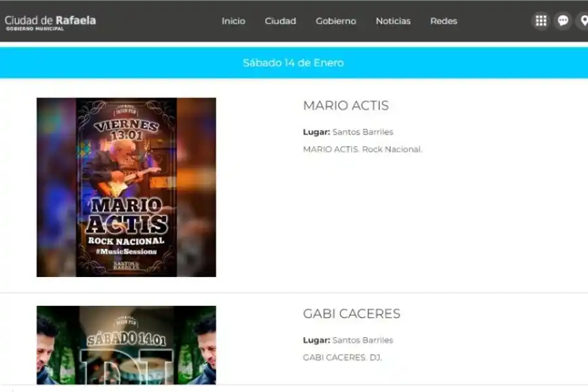The image size is (588, 392).
Task: Click the Rock Nacional description text
Action: 362,149
